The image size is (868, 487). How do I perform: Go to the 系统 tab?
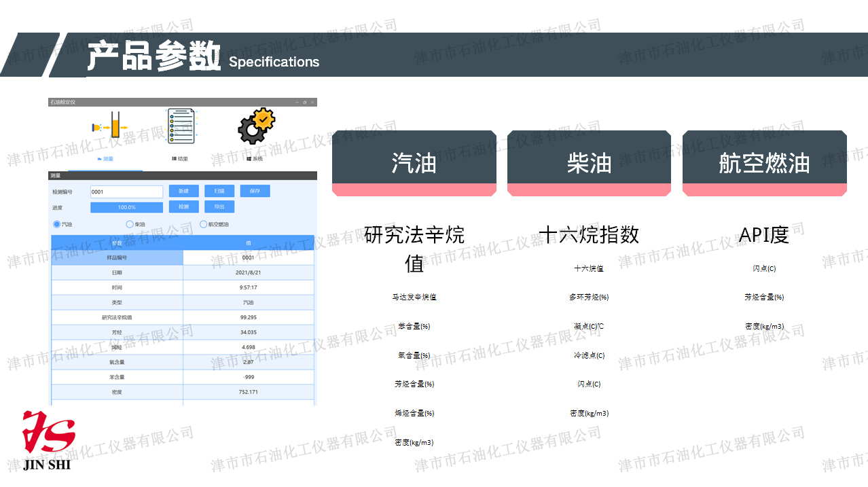point(254,158)
